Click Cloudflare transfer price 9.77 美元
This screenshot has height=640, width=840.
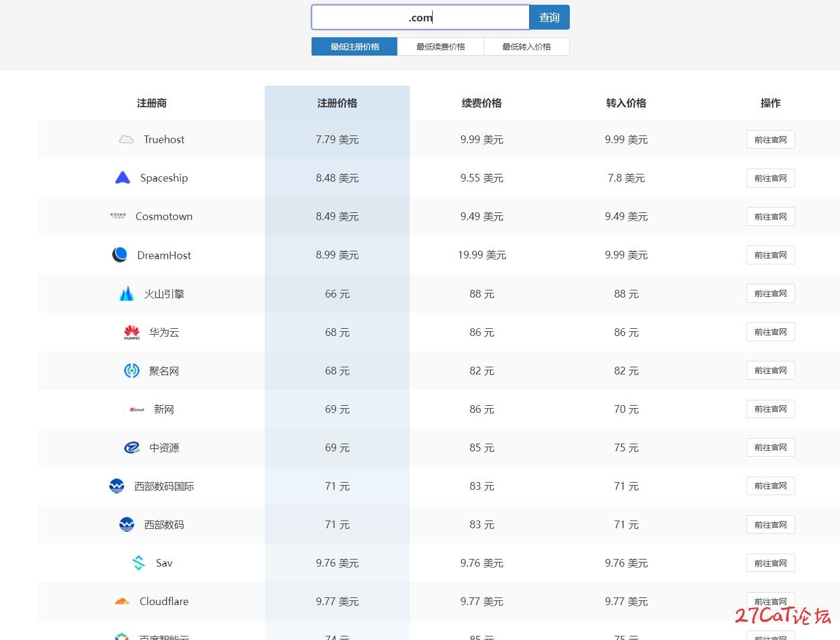click(x=626, y=602)
